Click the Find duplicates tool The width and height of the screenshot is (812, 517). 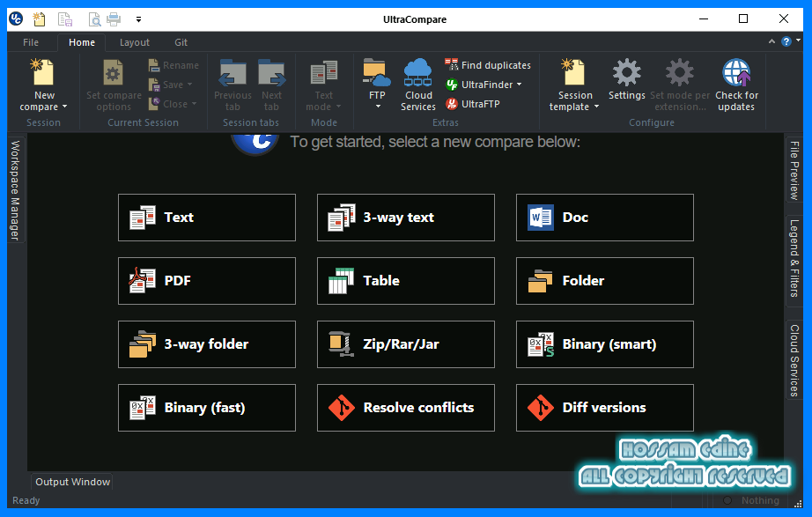tap(488, 65)
